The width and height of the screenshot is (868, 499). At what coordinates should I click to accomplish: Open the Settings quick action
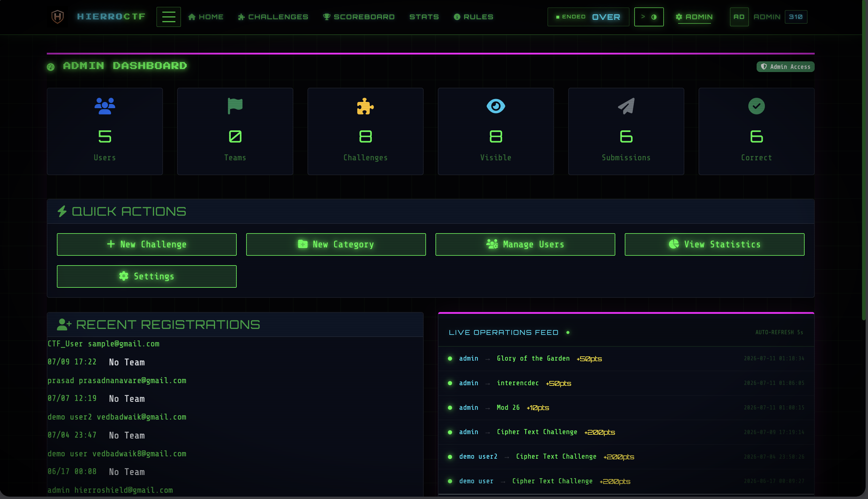(147, 276)
